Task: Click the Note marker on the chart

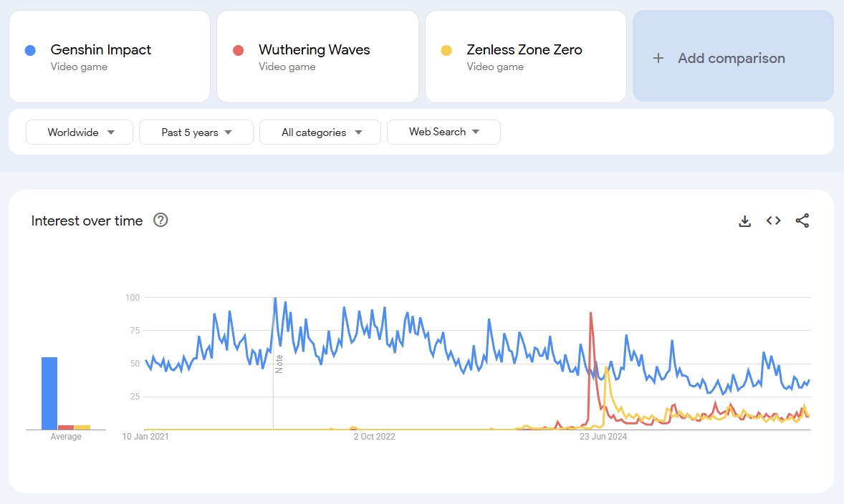Action: tap(279, 364)
